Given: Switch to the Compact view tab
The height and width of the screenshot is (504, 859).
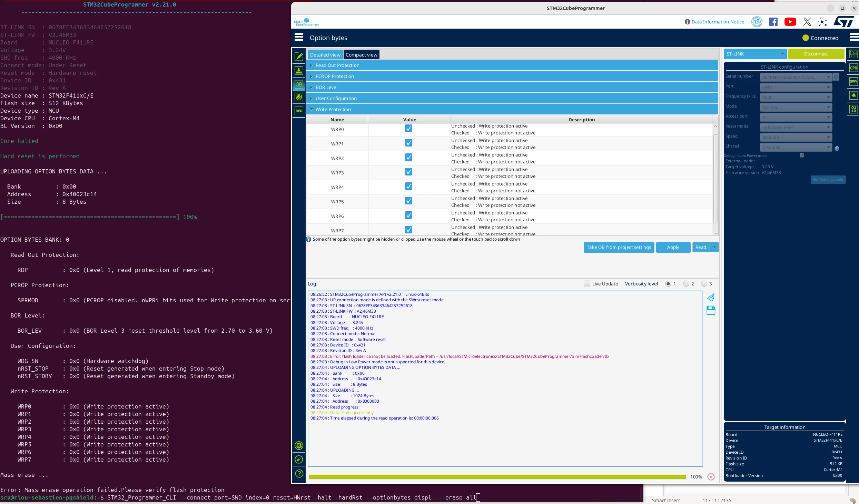Looking at the screenshot, I should point(362,55).
